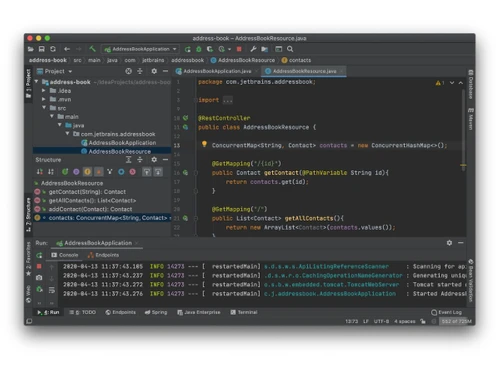Select addContact(Contact): Contact in Structure
This screenshot has width=500, height=375.
90,209
